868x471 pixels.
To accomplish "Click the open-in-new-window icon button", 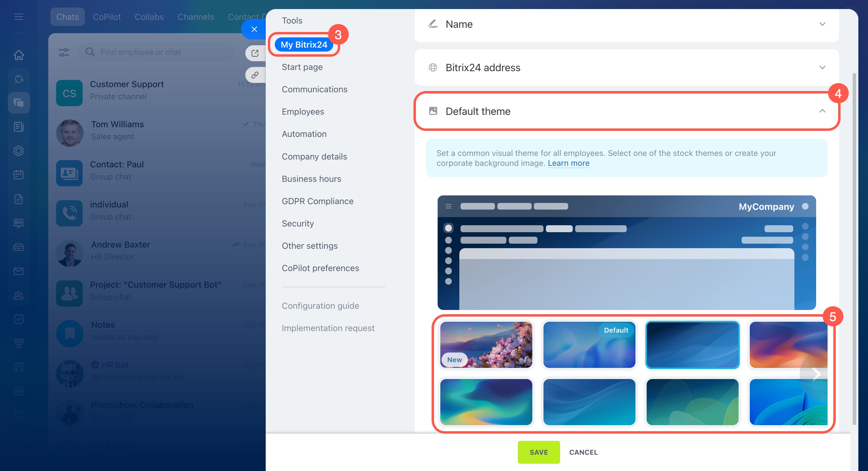I will tap(255, 53).
